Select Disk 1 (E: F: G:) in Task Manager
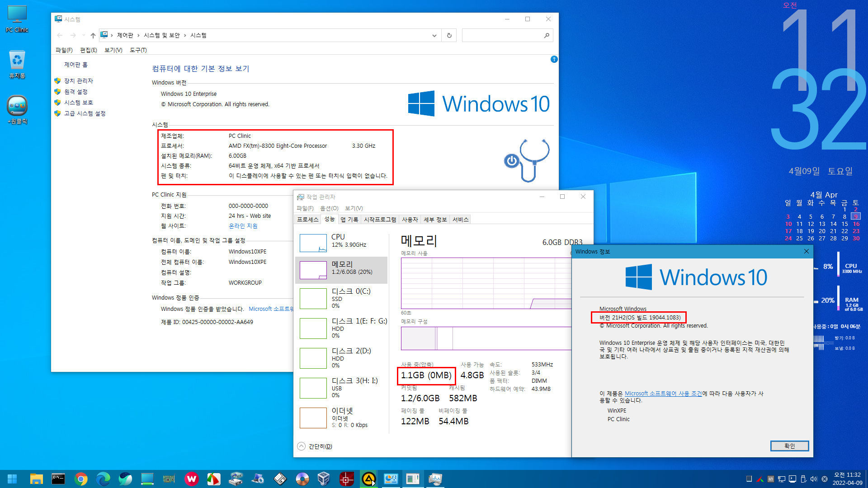Viewport: 868px width, 488px height. (x=341, y=328)
